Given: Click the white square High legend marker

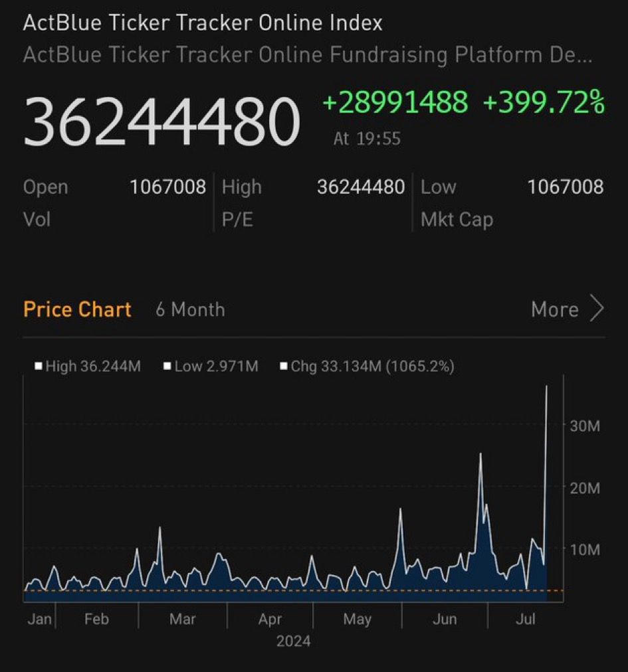Looking at the screenshot, I should pos(39,366).
